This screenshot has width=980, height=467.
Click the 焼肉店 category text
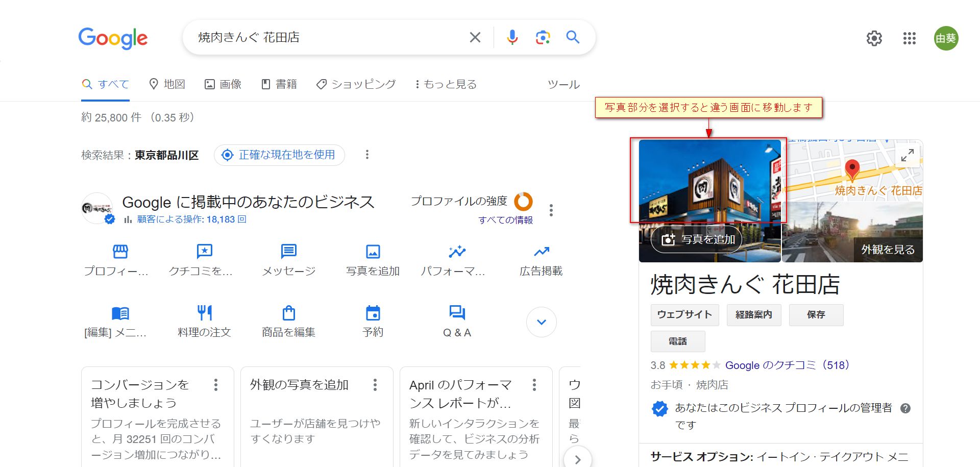pos(712,385)
